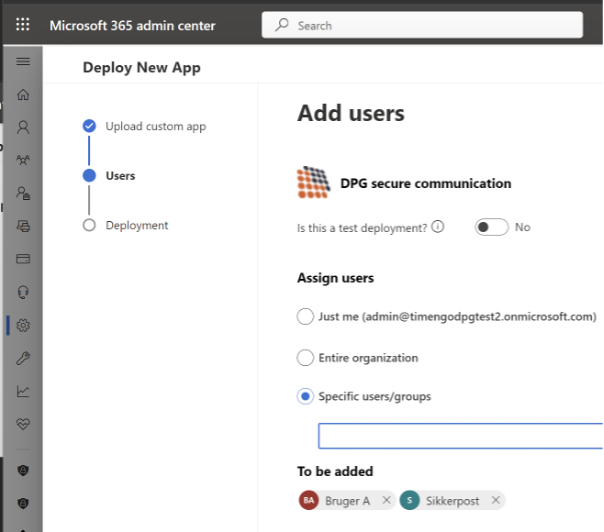Image resolution: width=604 pixels, height=532 pixels.
Task: Click the Deploy New App heading
Action: click(142, 67)
